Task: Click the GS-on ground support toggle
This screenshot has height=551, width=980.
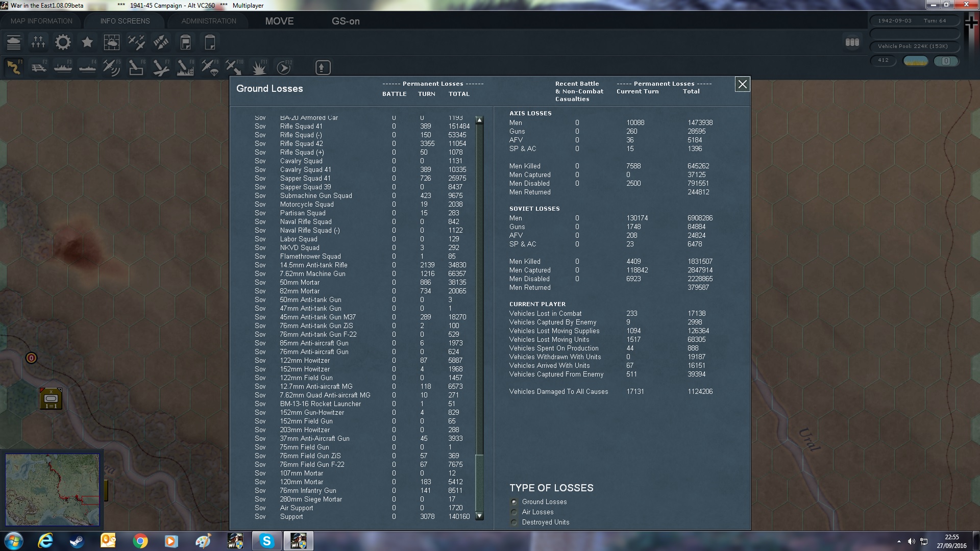Action: coord(346,21)
